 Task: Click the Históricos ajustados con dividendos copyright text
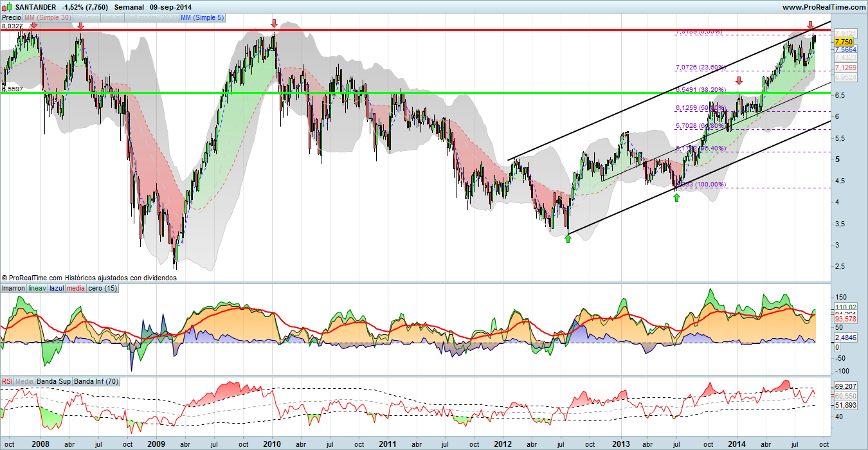[121, 278]
